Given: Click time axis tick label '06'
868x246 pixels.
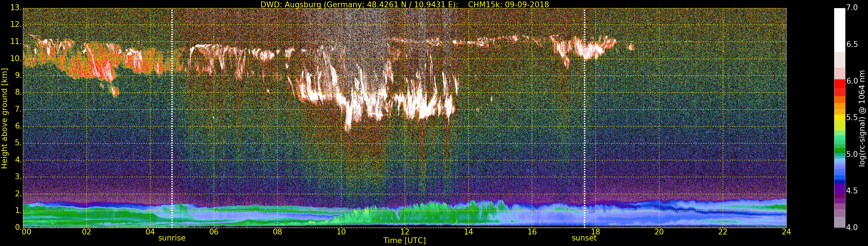Looking at the screenshot, I should [x=214, y=232].
